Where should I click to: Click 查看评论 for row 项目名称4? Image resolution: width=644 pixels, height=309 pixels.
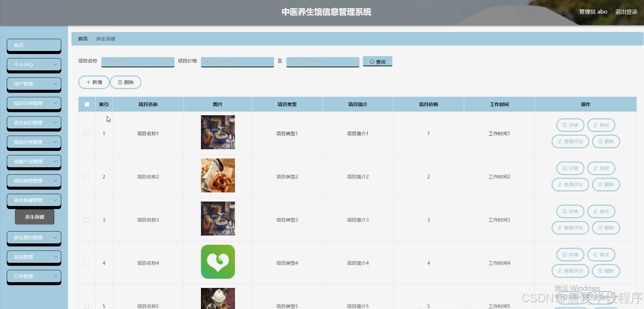pos(570,271)
